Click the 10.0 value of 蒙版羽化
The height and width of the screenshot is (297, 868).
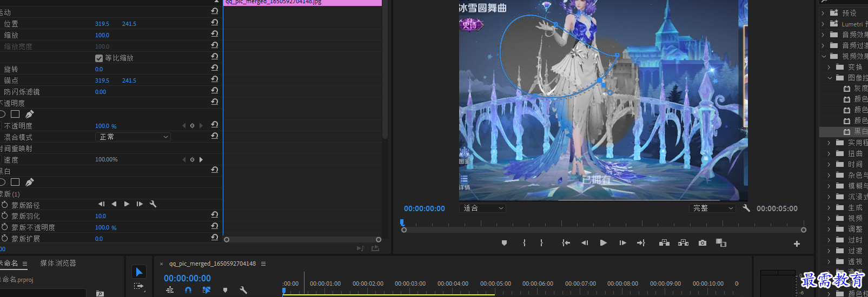click(101, 216)
